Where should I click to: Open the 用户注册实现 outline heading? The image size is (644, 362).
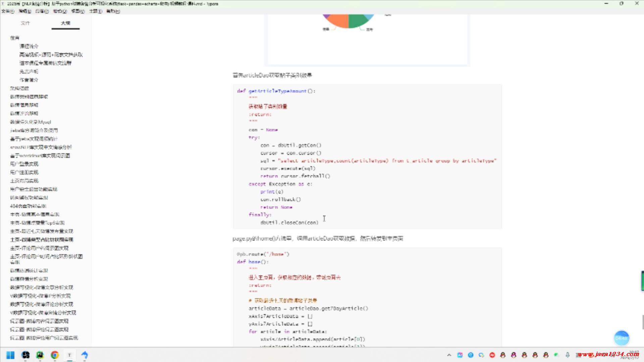tap(24, 172)
